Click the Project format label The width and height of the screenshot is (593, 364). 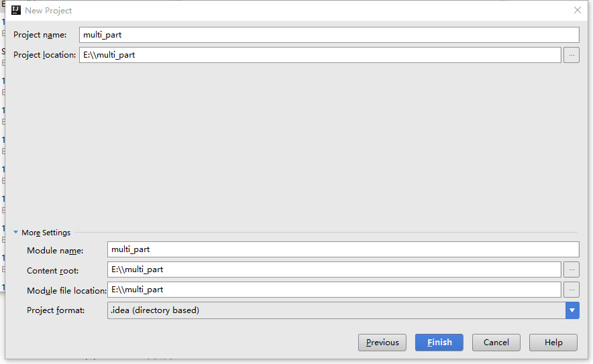pyautogui.click(x=56, y=310)
